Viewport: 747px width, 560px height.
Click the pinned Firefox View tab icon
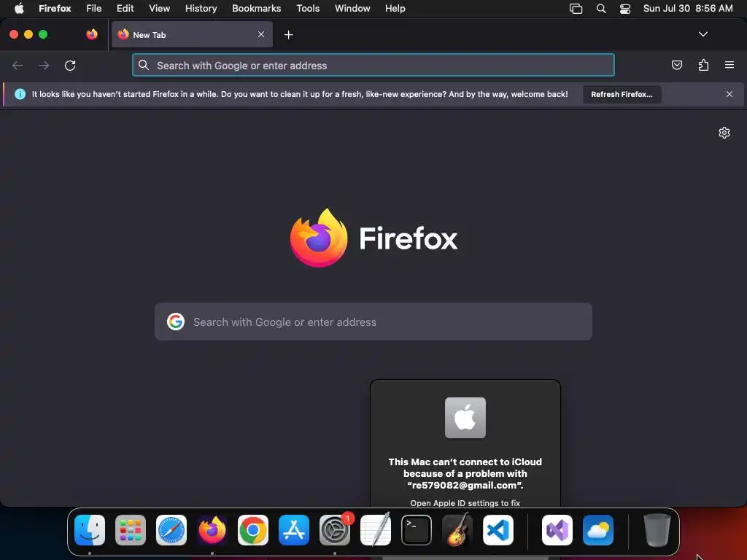[92, 34]
